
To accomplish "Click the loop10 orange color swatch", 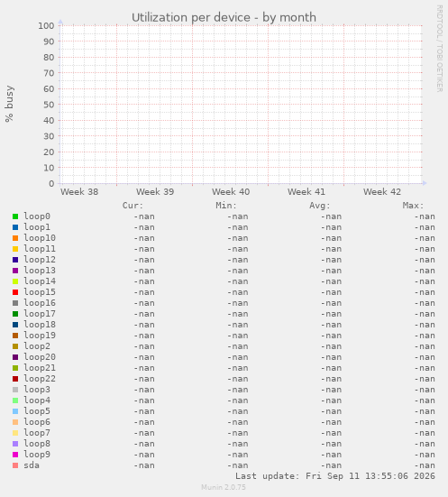I will coord(15,238).
